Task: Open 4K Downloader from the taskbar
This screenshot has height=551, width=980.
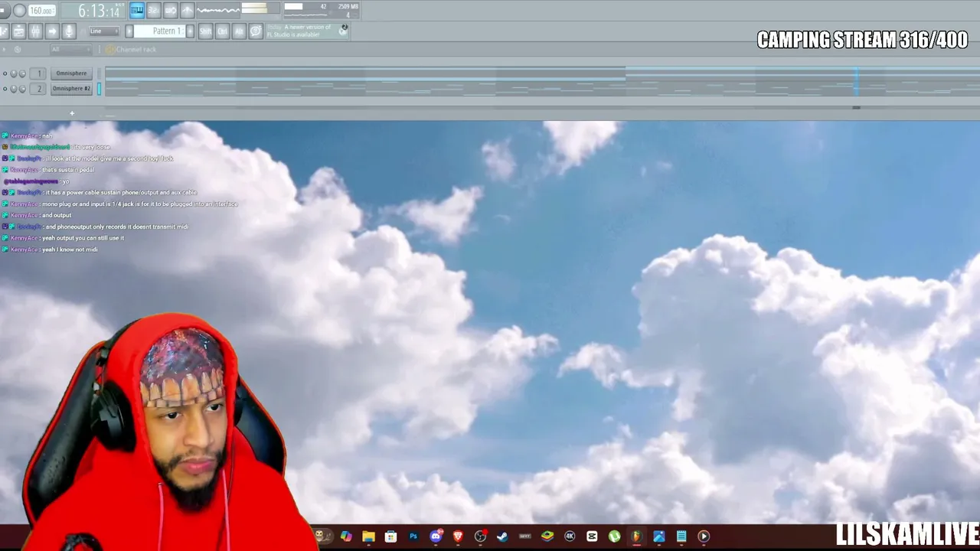Action: [x=570, y=536]
